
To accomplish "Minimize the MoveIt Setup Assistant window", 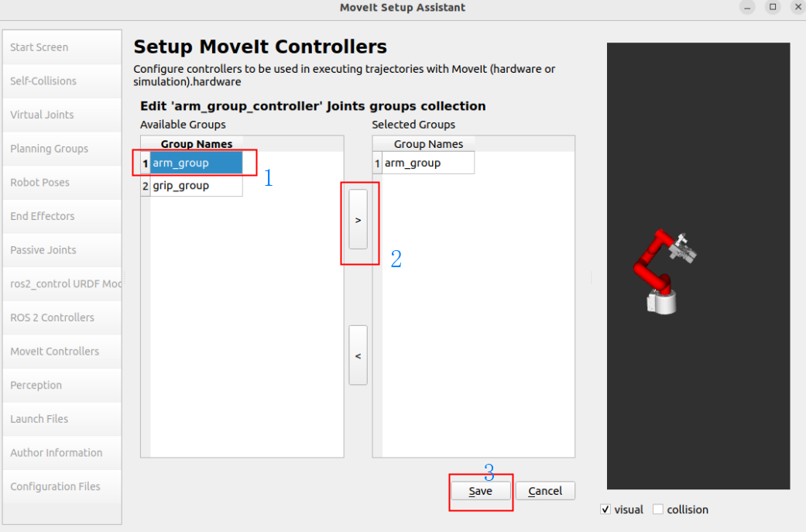I will (747, 7).
